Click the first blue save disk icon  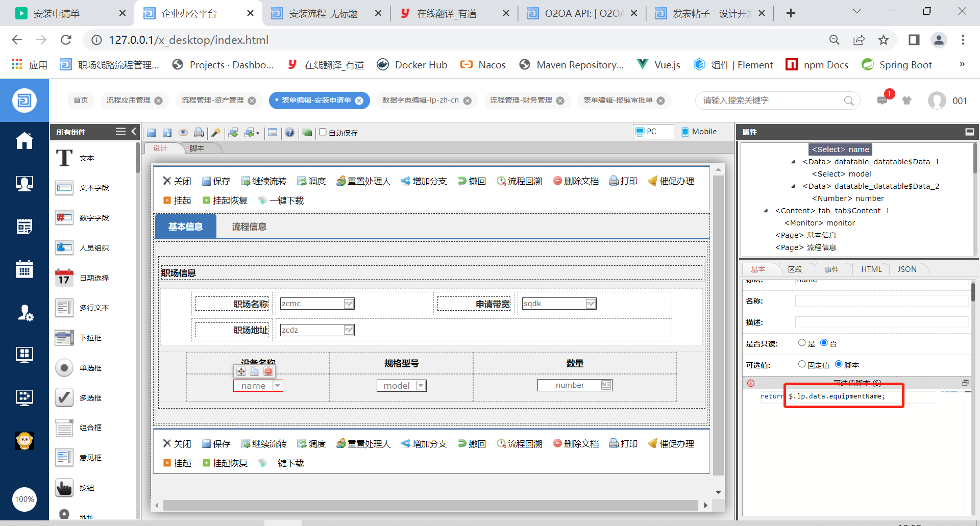[x=151, y=133]
